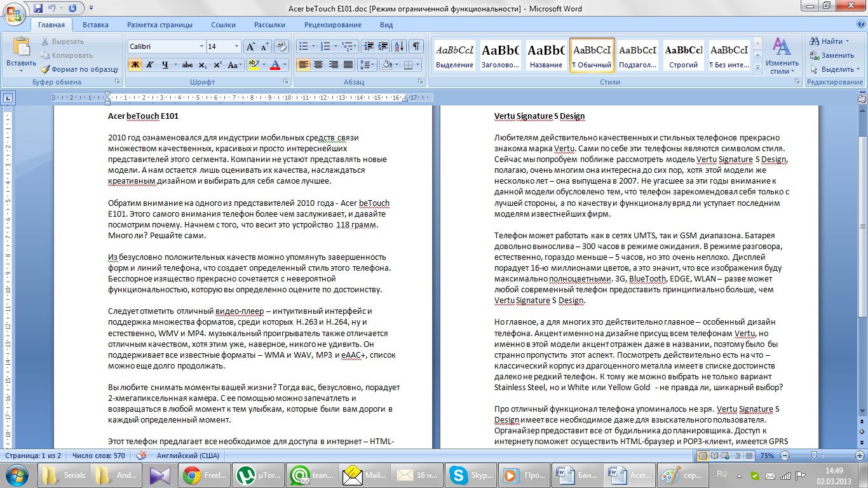The image size is (868, 488).
Task: Open the Calibri font name dropdown
Action: tap(201, 46)
